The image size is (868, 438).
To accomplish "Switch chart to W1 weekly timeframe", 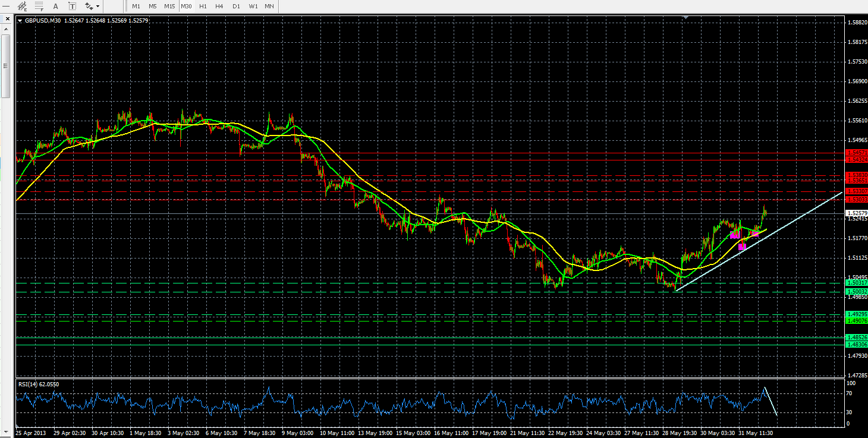I will point(253,7).
